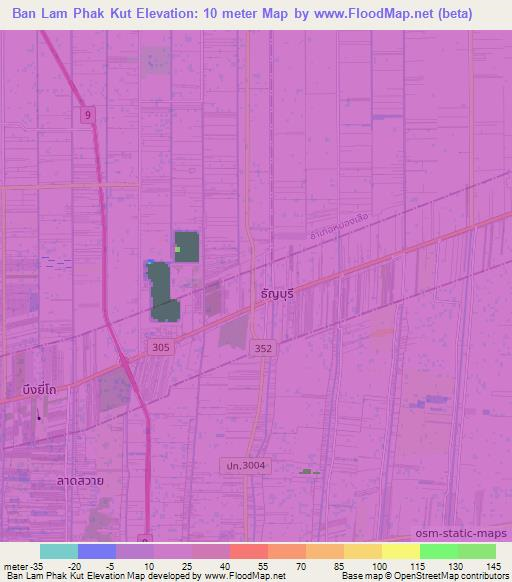
Task: Select the yellow legend swatch at 115 meters
Action: (x=401, y=551)
